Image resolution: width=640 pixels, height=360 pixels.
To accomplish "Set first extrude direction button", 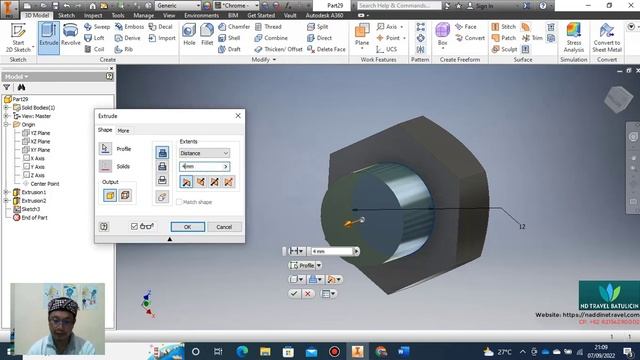I will pos(186,182).
